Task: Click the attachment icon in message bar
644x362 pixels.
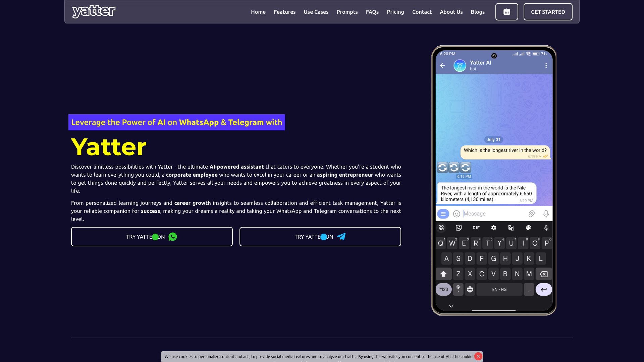Action: pos(531,214)
